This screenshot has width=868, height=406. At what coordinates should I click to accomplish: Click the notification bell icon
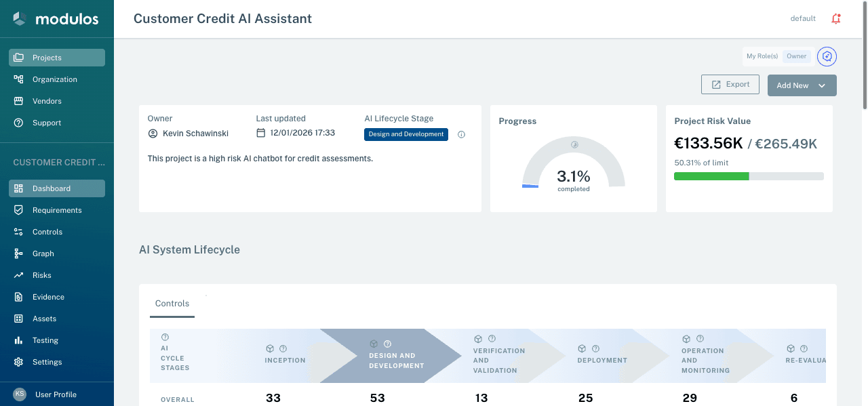tap(835, 18)
